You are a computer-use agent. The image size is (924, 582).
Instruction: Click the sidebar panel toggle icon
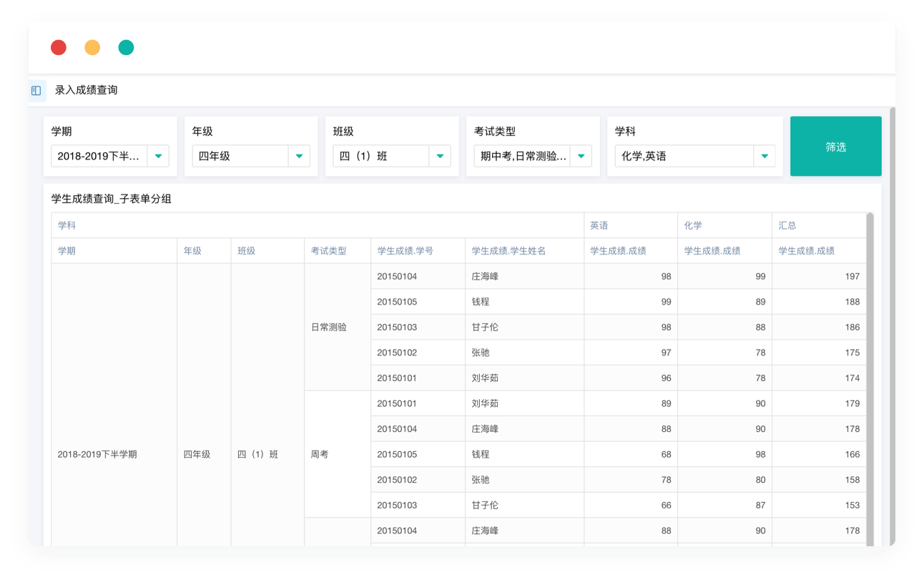pyautogui.click(x=36, y=91)
